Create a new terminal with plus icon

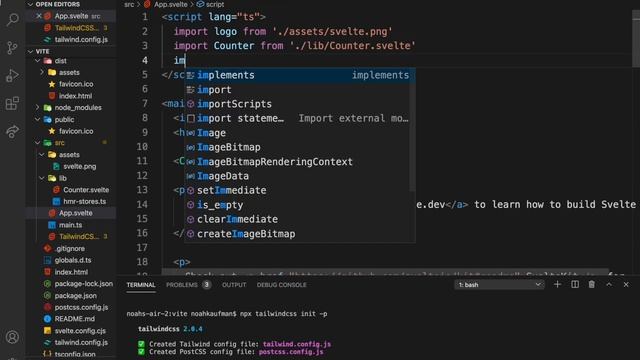[x=557, y=284]
